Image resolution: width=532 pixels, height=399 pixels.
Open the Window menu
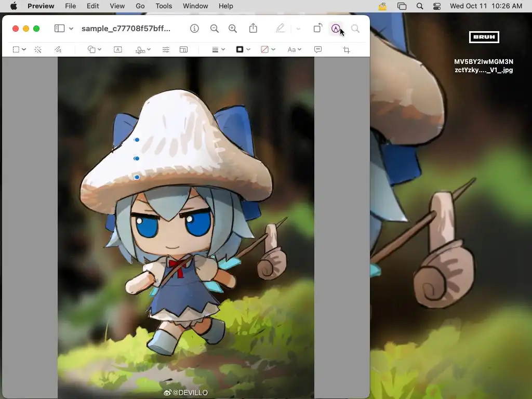coord(195,6)
